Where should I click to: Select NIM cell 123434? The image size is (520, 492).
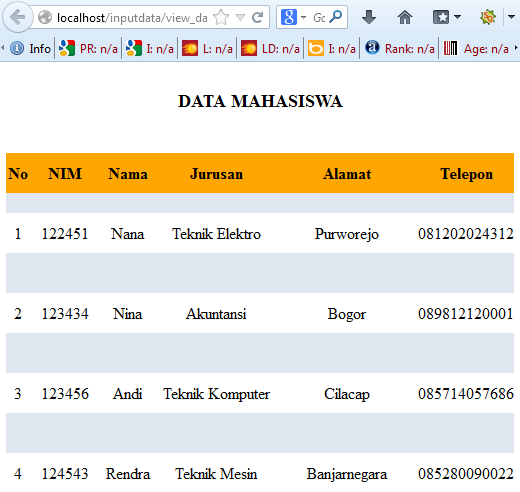click(65, 313)
